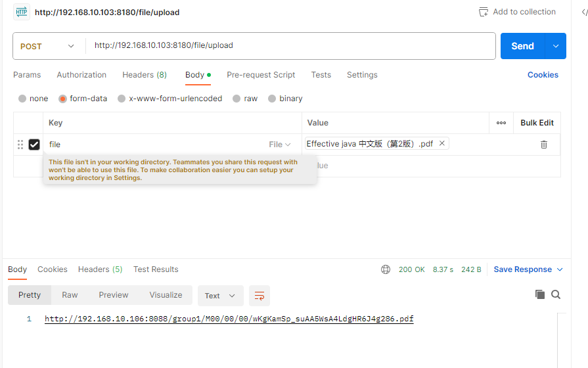
Task: Open the request Settings tab
Action: [x=362, y=75]
